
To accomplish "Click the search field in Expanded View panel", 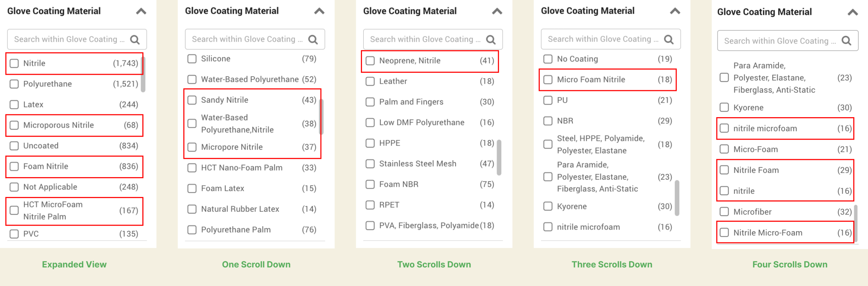I will coord(68,39).
